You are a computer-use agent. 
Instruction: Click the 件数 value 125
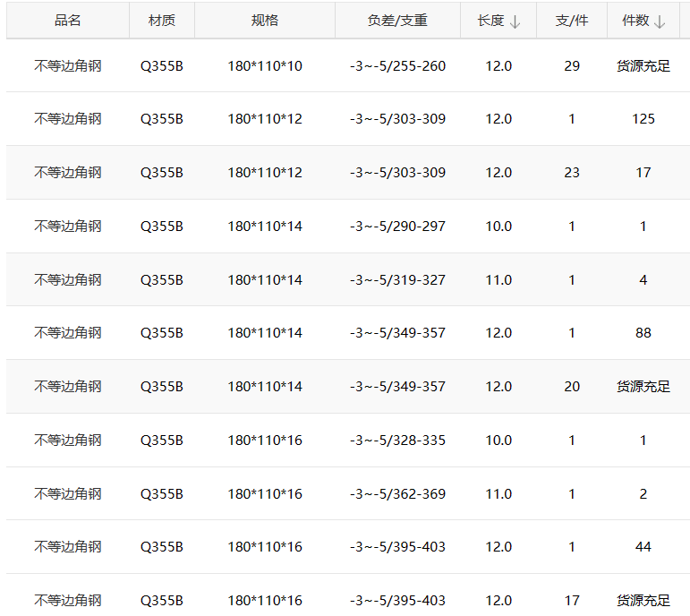643,119
